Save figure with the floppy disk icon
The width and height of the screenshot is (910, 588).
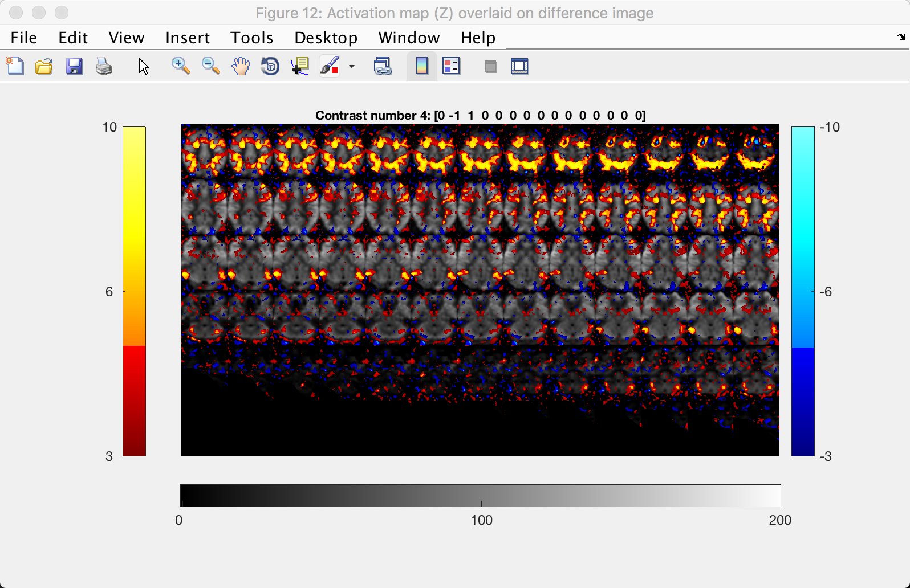point(74,67)
